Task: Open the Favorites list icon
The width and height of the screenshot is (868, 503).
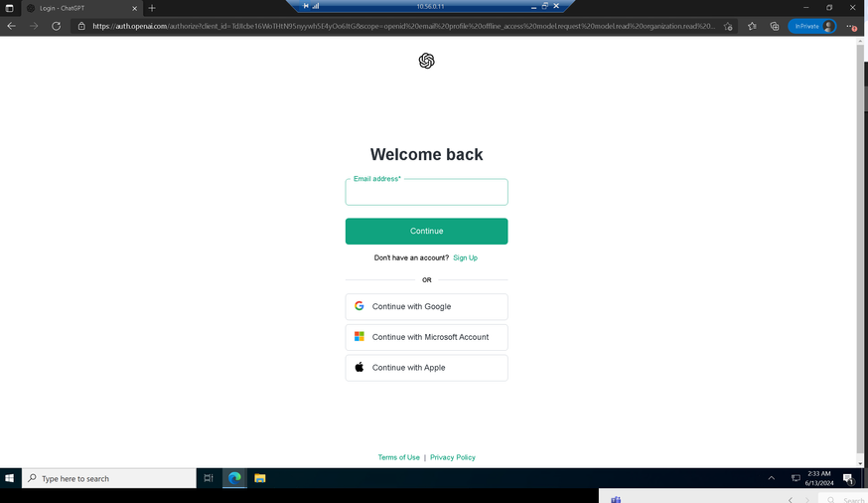Action: [x=752, y=26]
